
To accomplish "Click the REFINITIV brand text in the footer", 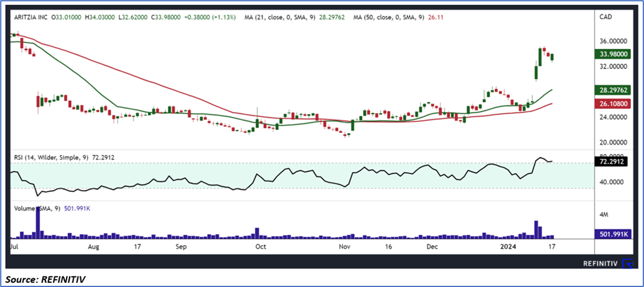I will (x=600, y=263).
